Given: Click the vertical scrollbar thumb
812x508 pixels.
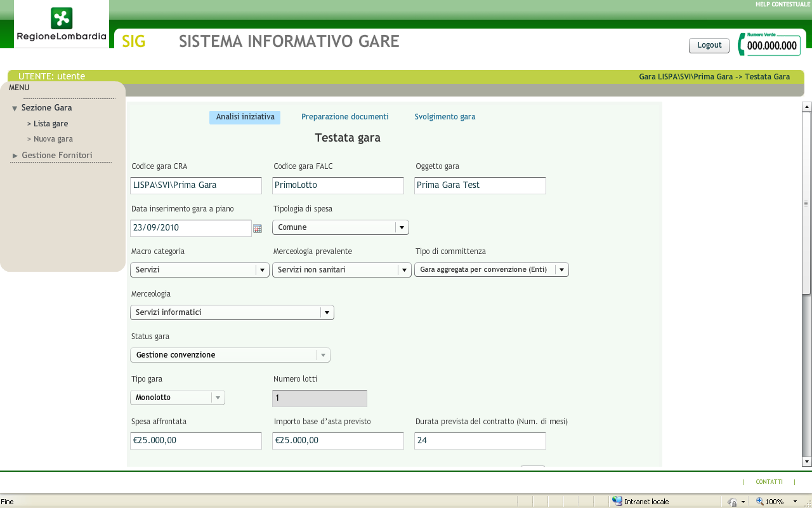Looking at the screenshot, I should click(x=807, y=203).
